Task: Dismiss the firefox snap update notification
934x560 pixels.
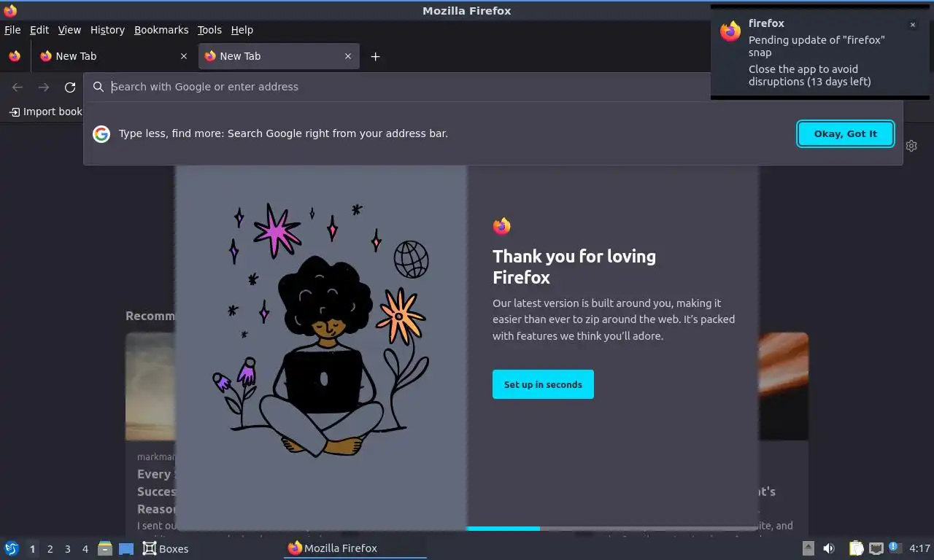Action: tap(912, 25)
